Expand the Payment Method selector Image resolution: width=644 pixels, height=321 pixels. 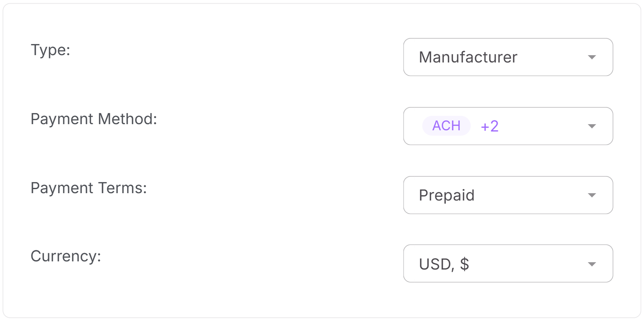[x=508, y=126]
